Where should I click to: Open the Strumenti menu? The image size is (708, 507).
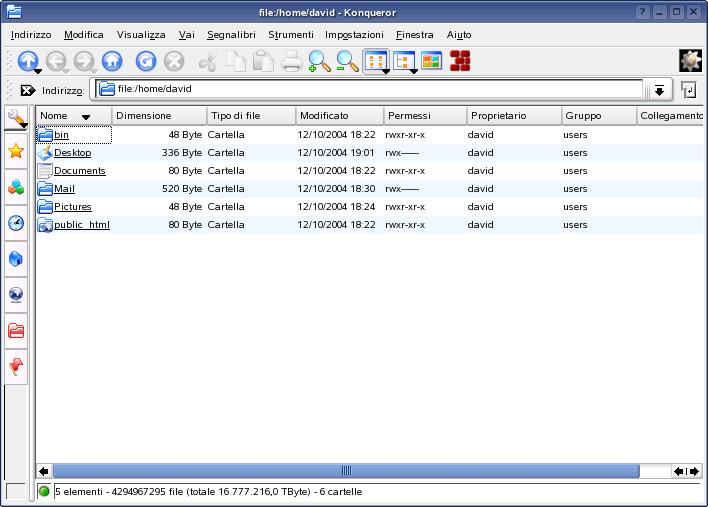tap(291, 35)
